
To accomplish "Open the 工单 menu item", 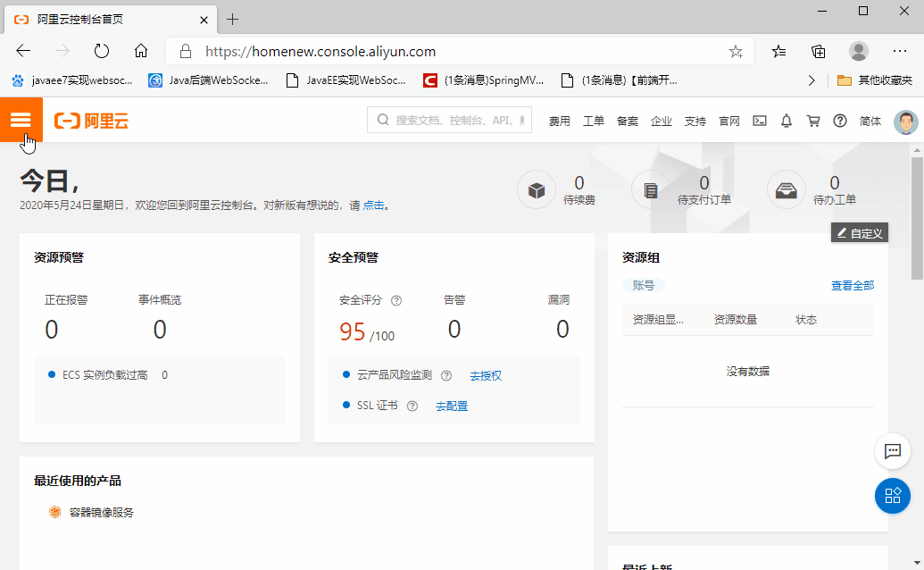I will coord(594,122).
